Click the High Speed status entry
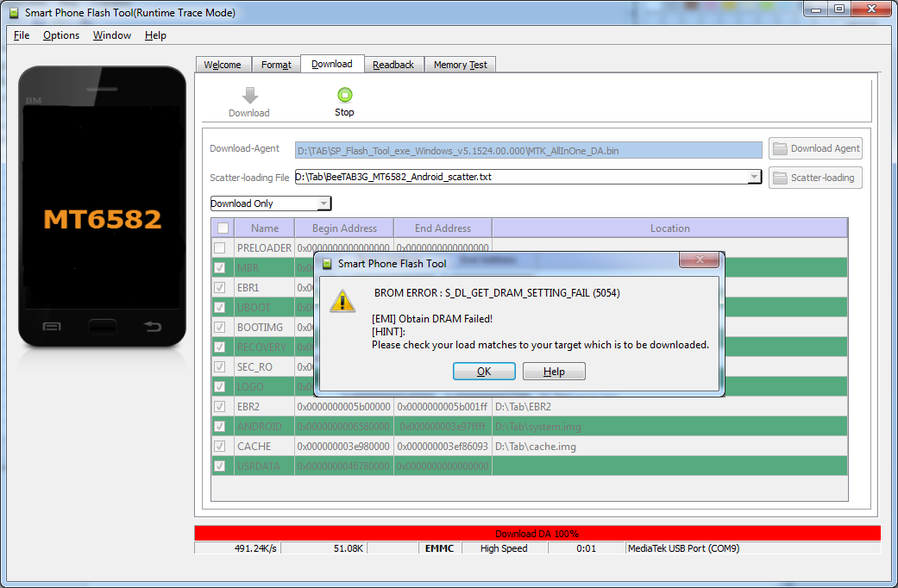Image resolution: width=898 pixels, height=588 pixels. click(504, 548)
